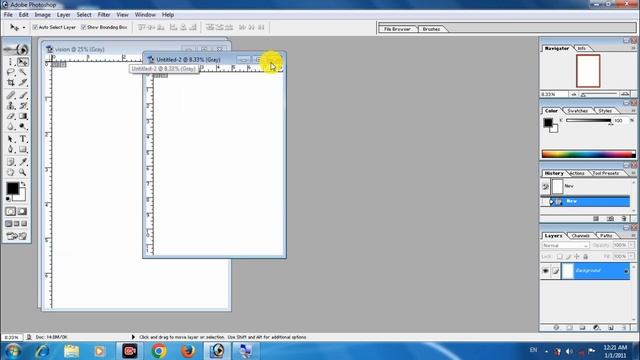Select the Eraser tool
This screenshot has height=360, width=640.
click(x=11, y=116)
